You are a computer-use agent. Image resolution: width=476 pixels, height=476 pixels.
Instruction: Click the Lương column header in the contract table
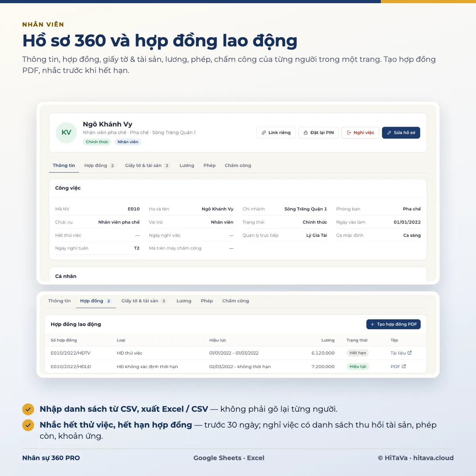(x=328, y=340)
